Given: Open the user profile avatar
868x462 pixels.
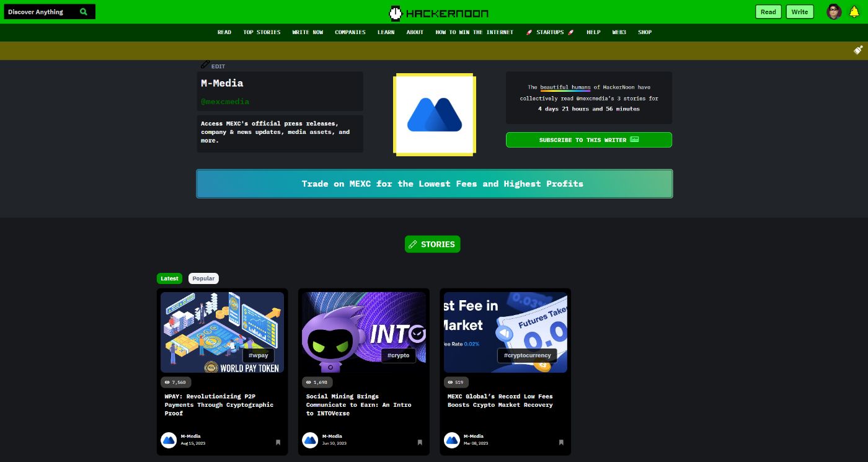Looking at the screenshot, I should (x=834, y=12).
